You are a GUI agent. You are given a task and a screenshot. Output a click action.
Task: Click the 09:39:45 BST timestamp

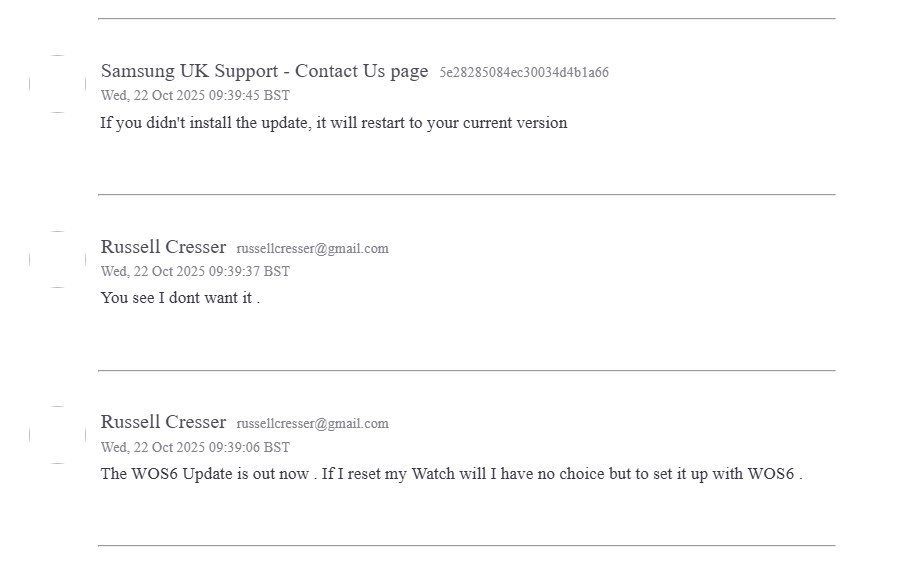tap(195, 96)
